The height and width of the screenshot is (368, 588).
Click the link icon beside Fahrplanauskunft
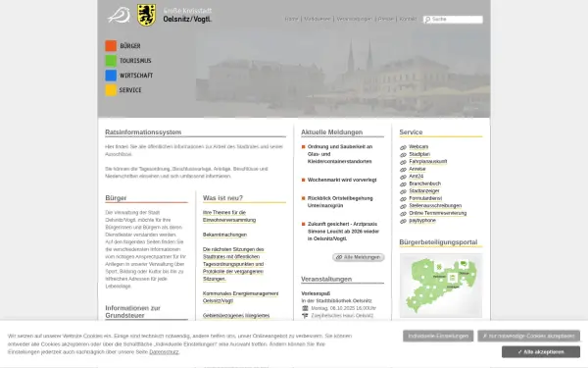pyautogui.click(x=403, y=162)
